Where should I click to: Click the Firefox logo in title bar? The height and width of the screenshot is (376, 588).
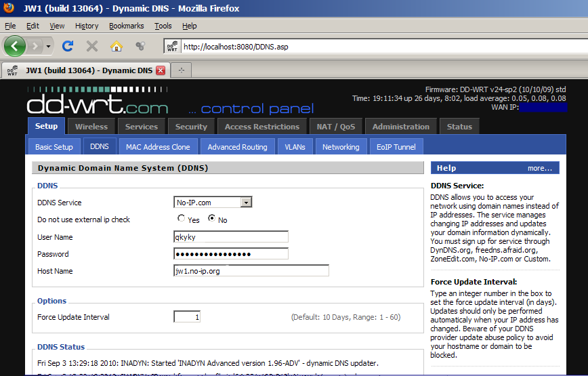[x=9, y=7]
